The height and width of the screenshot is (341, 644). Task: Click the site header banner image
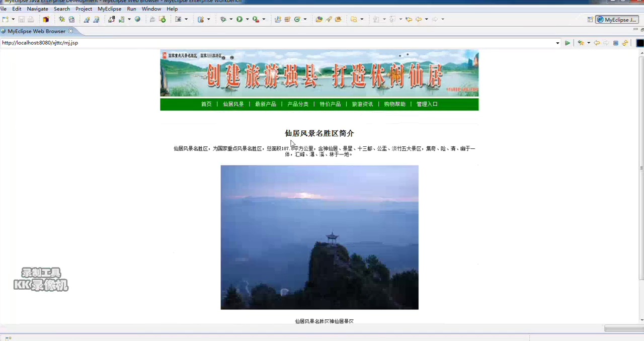tap(319, 73)
